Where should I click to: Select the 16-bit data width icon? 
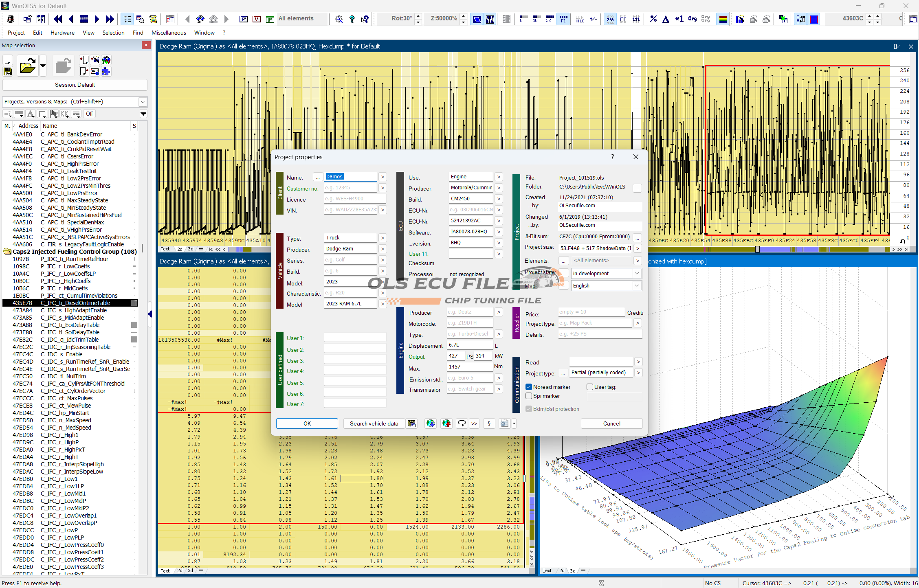coord(536,19)
